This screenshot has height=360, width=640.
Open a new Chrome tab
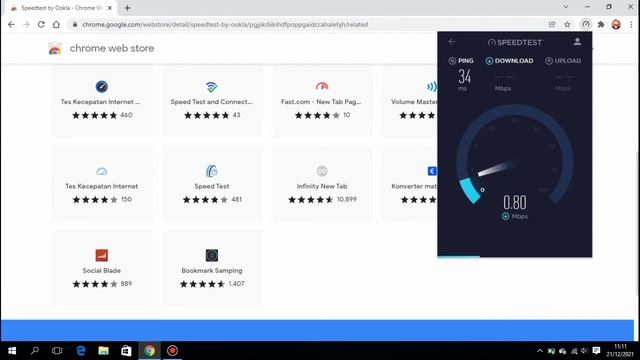point(127,8)
